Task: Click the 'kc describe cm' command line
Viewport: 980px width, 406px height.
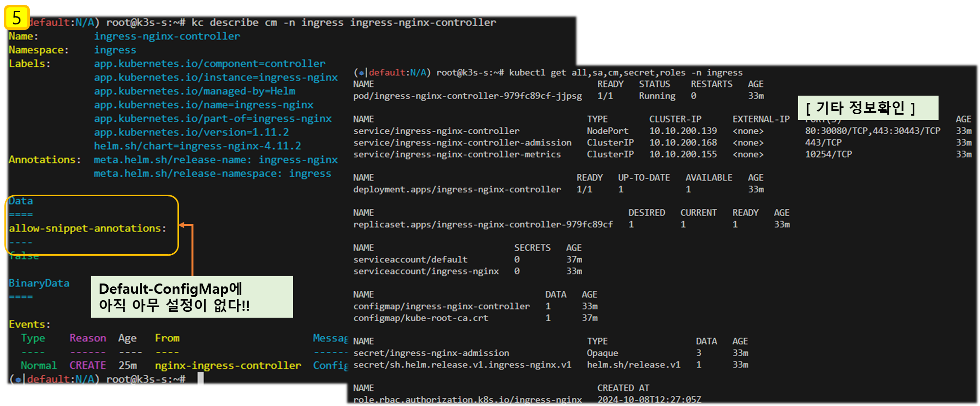Action: [x=344, y=22]
